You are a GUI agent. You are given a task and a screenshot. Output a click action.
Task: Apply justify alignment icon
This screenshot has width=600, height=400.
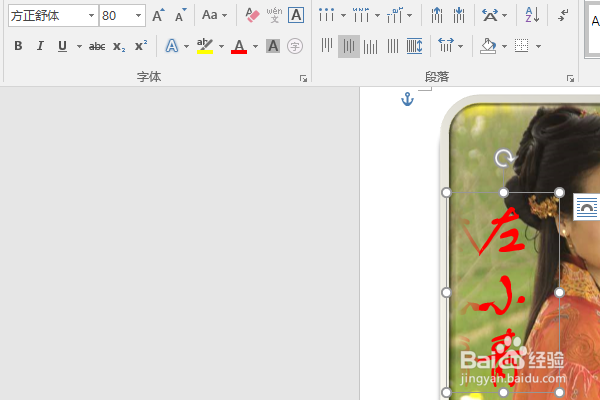pos(393,46)
